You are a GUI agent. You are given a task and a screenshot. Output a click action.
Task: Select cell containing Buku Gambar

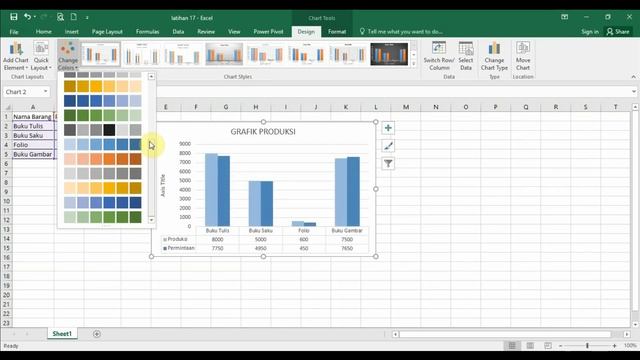coord(33,154)
